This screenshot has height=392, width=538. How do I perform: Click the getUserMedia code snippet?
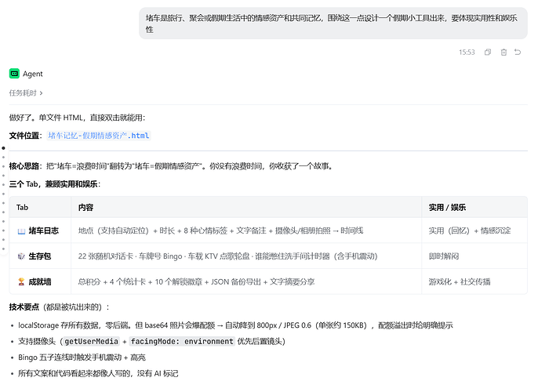[x=91, y=341]
